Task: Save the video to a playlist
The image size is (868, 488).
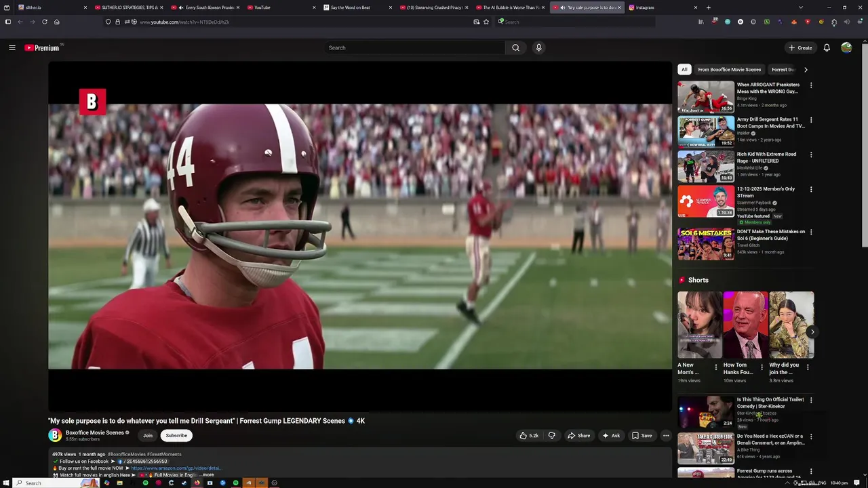Action: pyautogui.click(x=642, y=436)
